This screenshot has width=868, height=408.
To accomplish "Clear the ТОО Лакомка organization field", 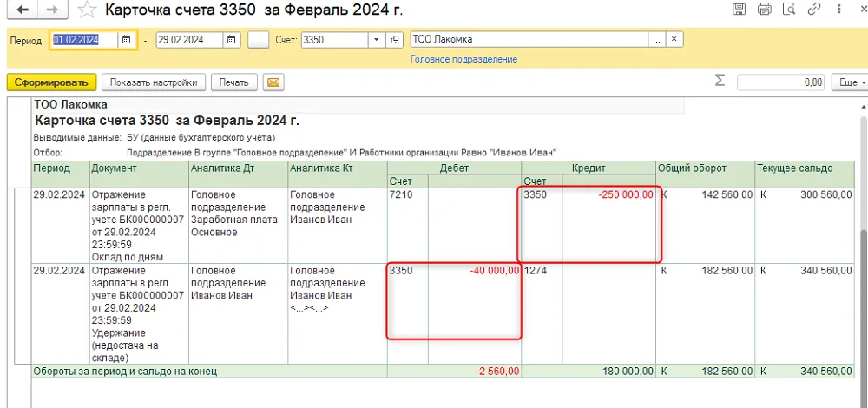I will point(674,40).
